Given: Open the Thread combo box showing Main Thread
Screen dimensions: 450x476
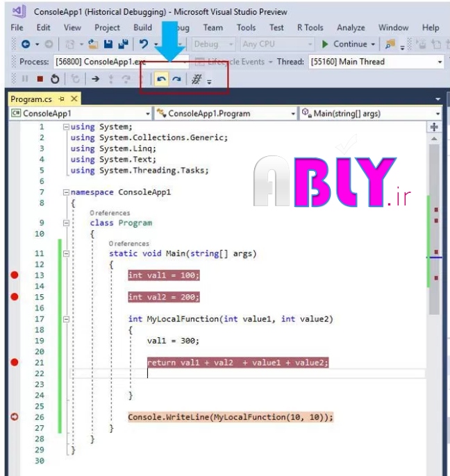Looking at the screenshot, I should [376, 62].
